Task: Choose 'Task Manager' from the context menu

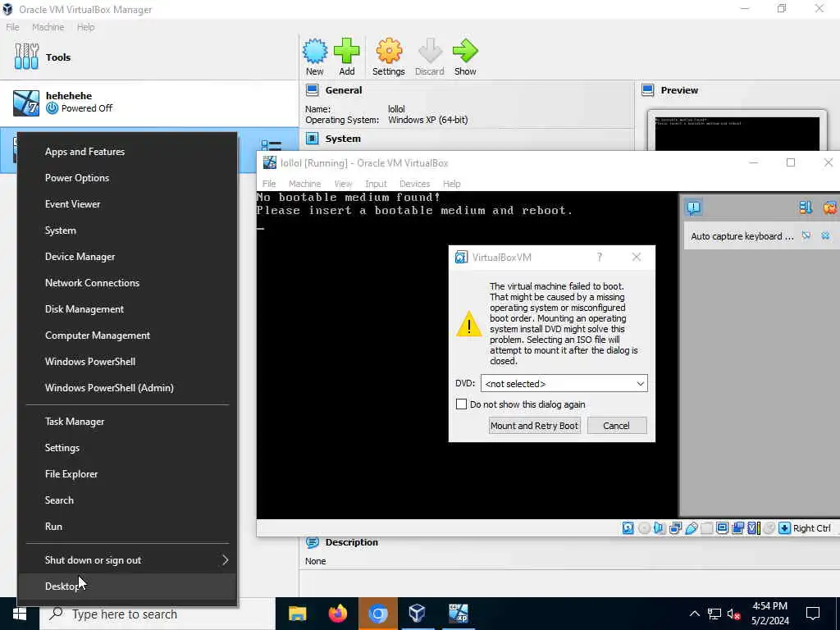Action: tap(127, 422)
